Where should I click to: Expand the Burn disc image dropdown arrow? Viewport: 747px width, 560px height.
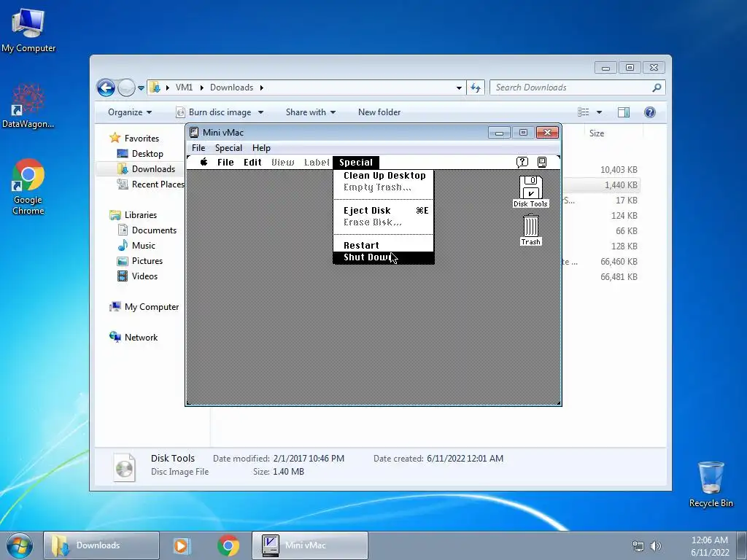(x=260, y=112)
